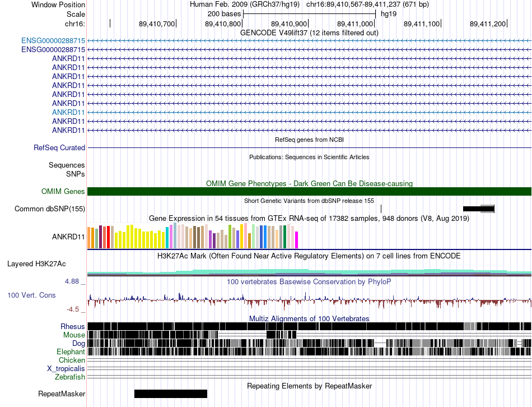Screen dimensions: 532x407
Task: Click the Window Position label
Action: pos(58,4)
